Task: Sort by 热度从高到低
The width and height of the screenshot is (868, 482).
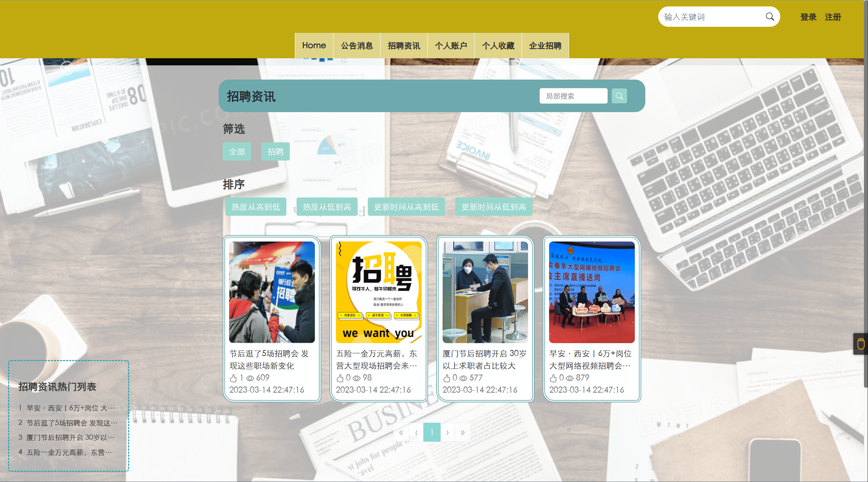Action: [x=256, y=207]
